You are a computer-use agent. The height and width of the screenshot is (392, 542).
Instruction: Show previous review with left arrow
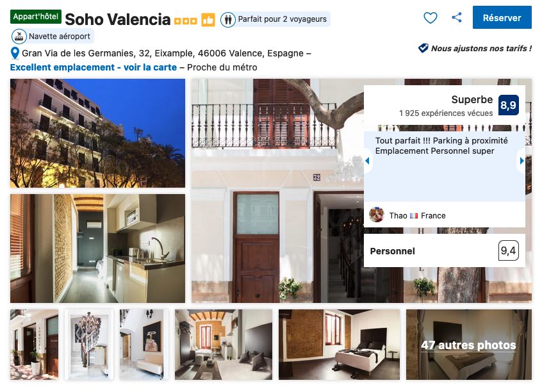point(368,161)
